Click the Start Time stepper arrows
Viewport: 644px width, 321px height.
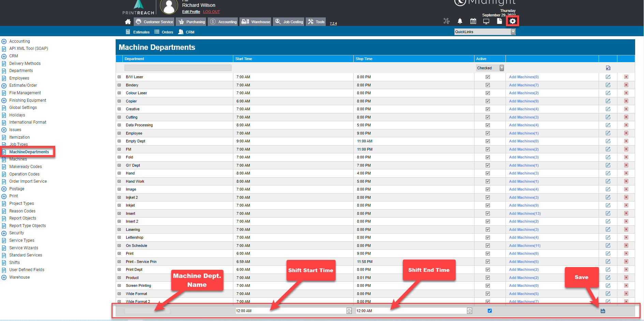(x=349, y=311)
